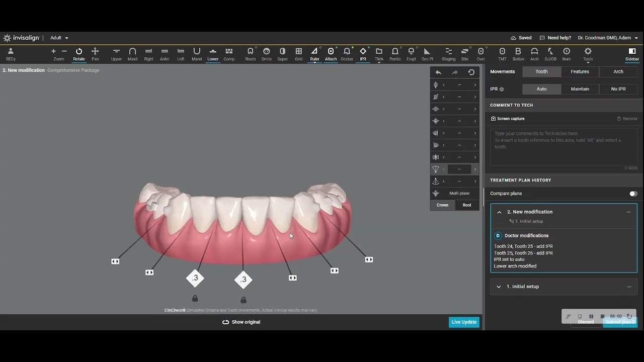Open the TMA dropdown

pyautogui.click(x=379, y=55)
